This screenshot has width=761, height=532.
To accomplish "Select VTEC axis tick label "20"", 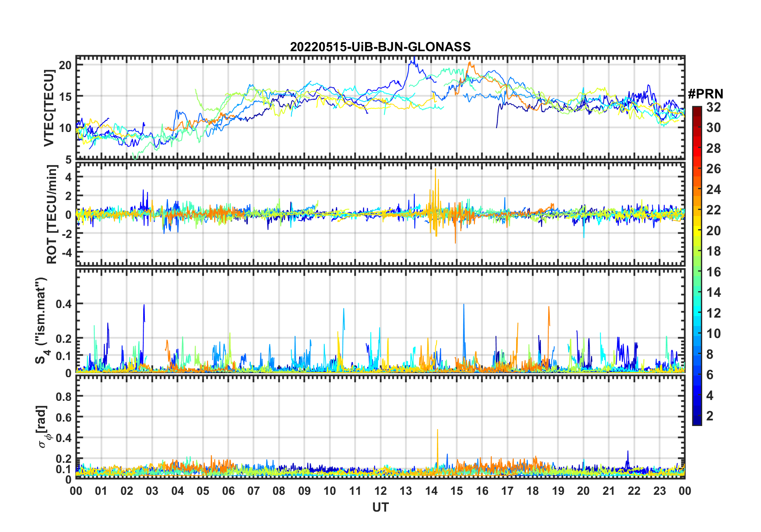I will 65,65.
